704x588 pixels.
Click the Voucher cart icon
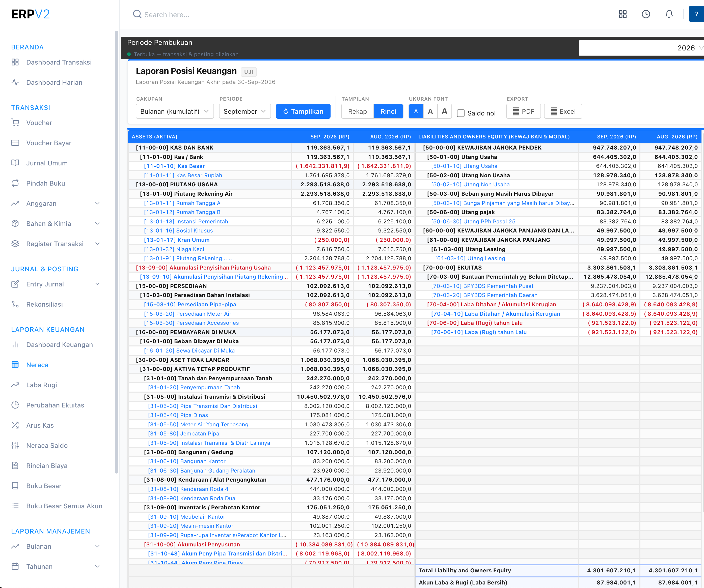tap(15, 123)
